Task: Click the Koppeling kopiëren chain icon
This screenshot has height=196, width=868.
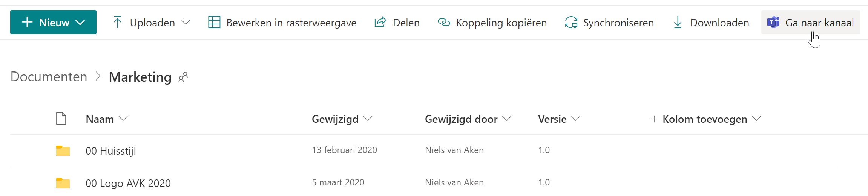Action: [x=444, y=23]
